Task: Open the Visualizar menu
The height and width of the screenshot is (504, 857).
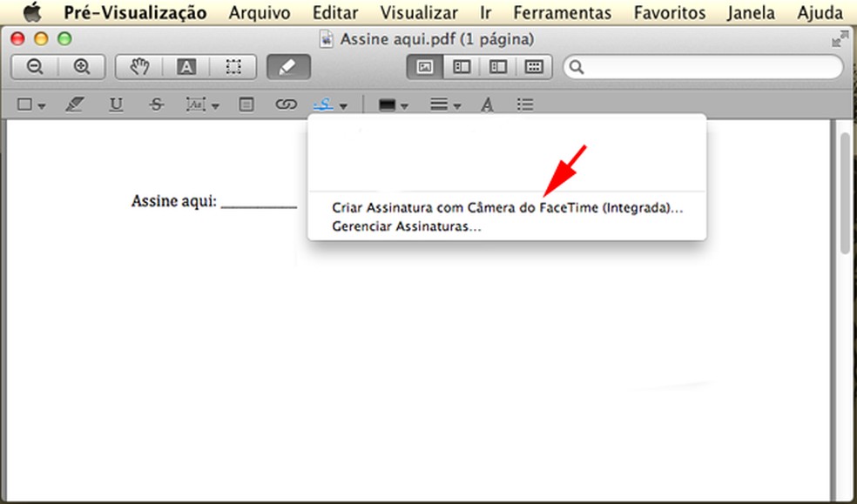Action: click(419, 12)
